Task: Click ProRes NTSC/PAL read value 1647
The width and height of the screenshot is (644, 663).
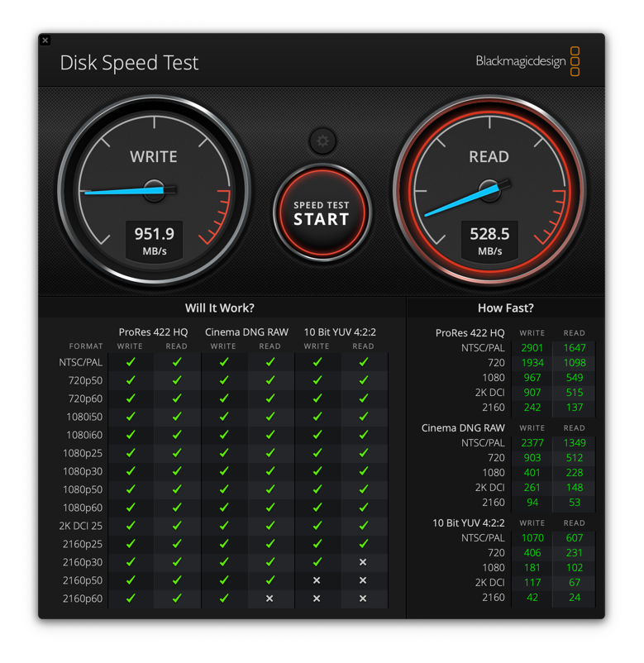Action: (575, 348)
